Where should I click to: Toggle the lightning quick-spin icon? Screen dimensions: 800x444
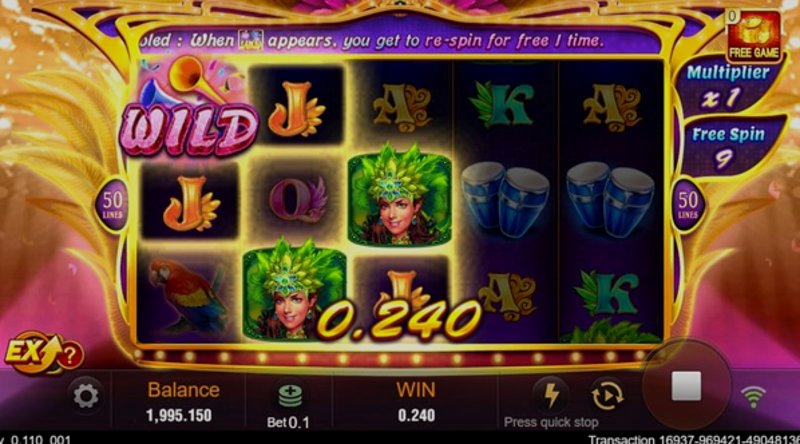(552, 395)
